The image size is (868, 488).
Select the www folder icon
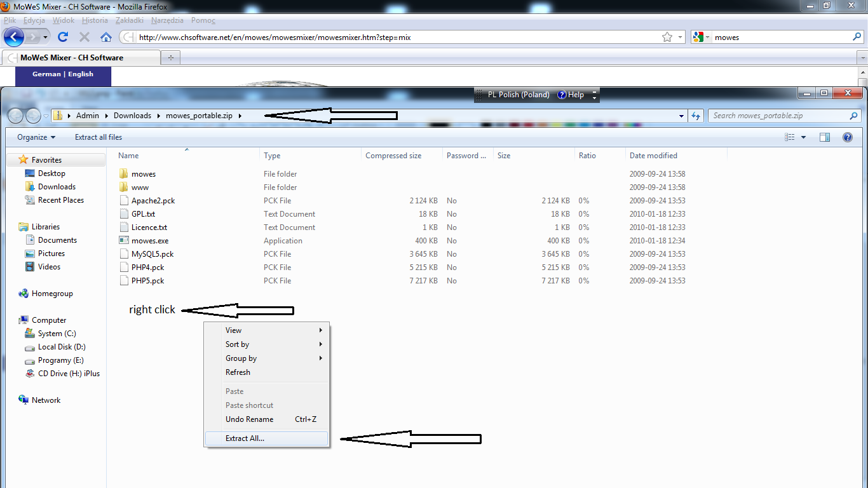(x=124, y=187)
